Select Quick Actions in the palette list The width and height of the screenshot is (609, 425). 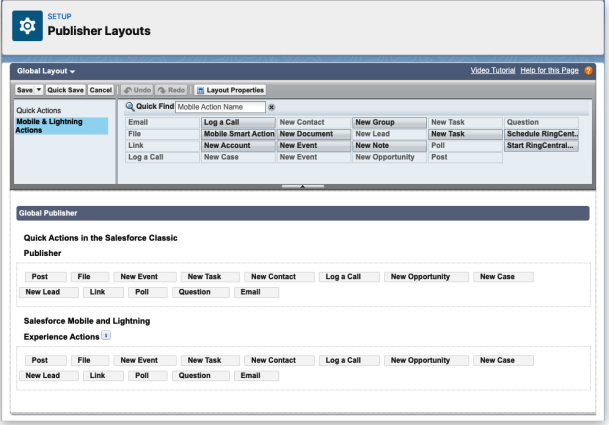pos(38,110)
